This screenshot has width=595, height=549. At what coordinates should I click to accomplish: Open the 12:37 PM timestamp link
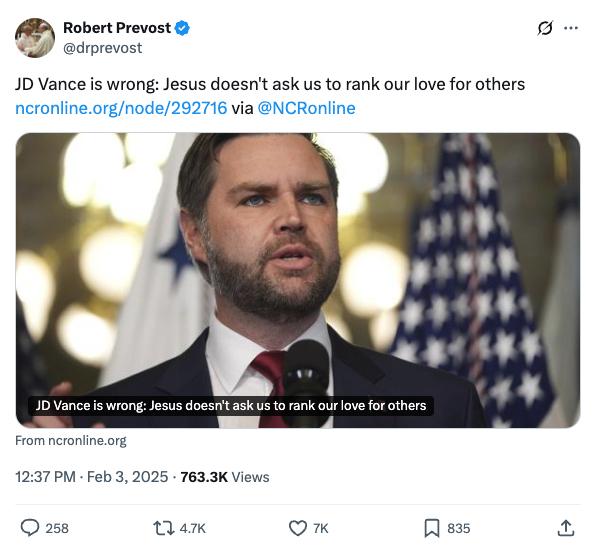pos(46,477)
